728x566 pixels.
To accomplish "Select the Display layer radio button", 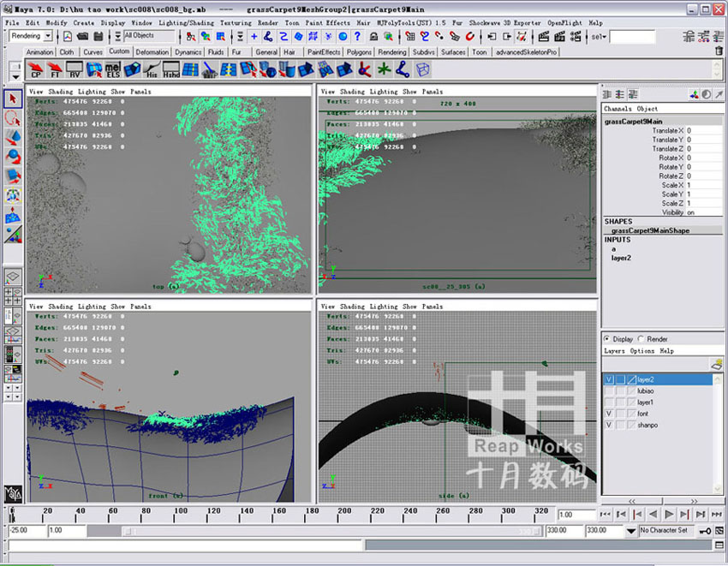I will (607, 339).
